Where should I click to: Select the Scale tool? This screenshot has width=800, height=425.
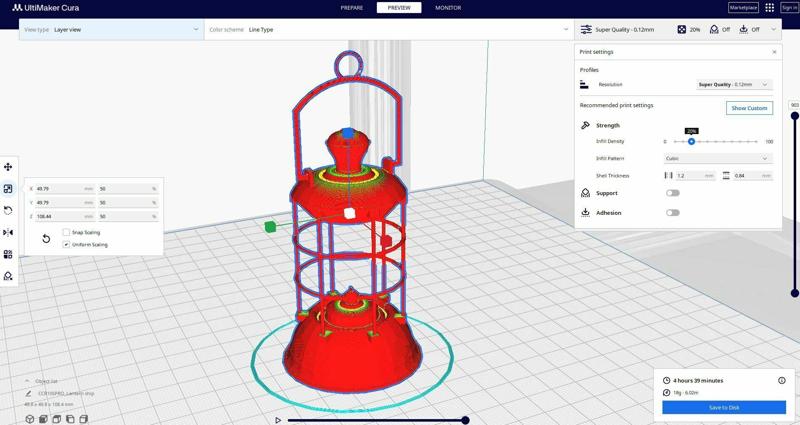(x=8, y=189)
